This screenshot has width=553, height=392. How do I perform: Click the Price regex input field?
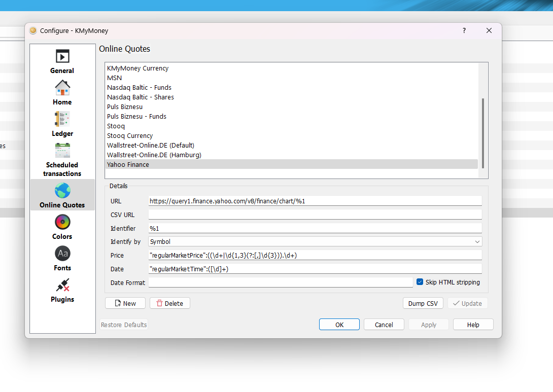click(x=315, y=255)
